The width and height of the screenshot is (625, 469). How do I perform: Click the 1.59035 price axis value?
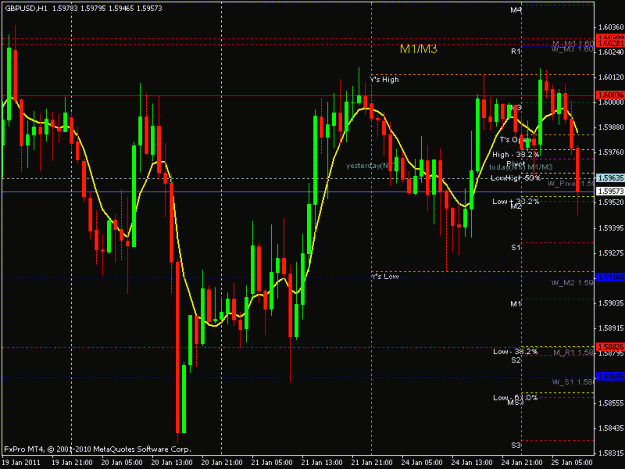[611, 304]
